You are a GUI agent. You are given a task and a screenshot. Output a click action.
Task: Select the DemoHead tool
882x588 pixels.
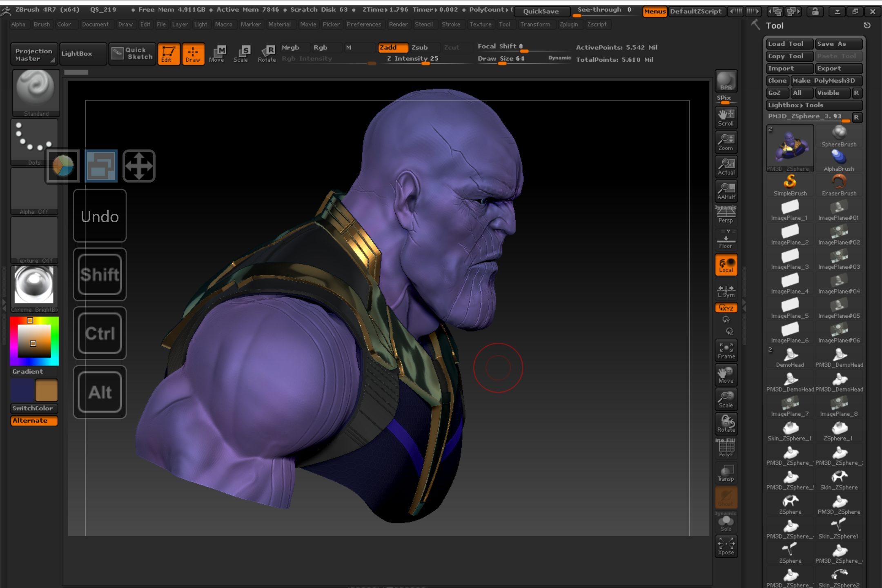tap(790, 357)
